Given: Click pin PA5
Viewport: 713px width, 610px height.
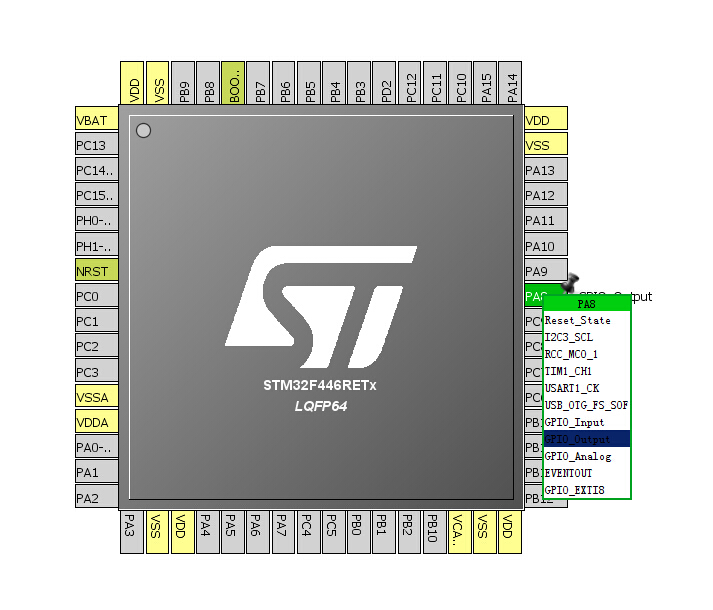Looking at the screenshot, I should (x=233, y=532).
